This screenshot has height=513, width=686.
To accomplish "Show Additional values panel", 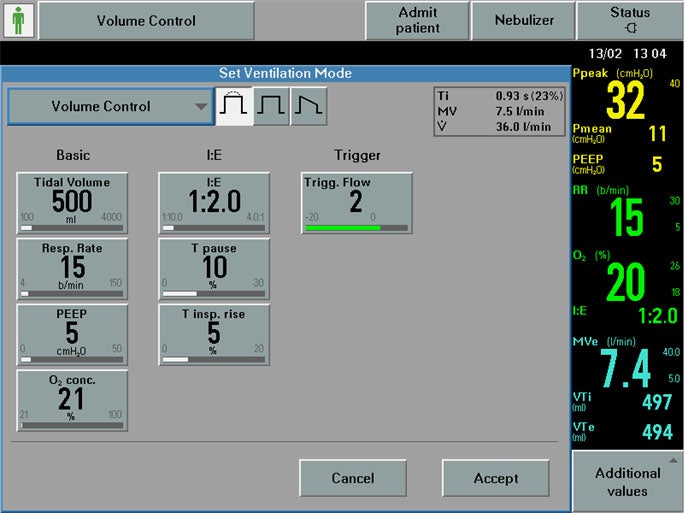I will click(x=628, y=481).
